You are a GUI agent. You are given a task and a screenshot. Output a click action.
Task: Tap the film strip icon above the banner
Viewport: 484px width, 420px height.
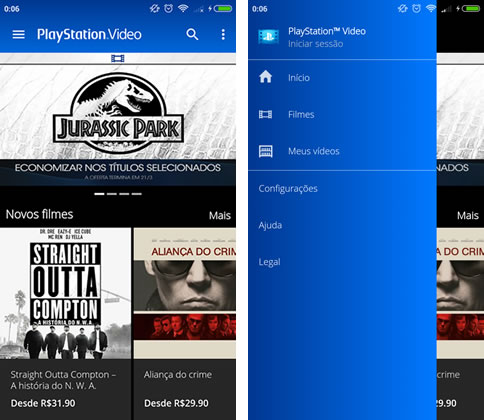tap(118, 59)
